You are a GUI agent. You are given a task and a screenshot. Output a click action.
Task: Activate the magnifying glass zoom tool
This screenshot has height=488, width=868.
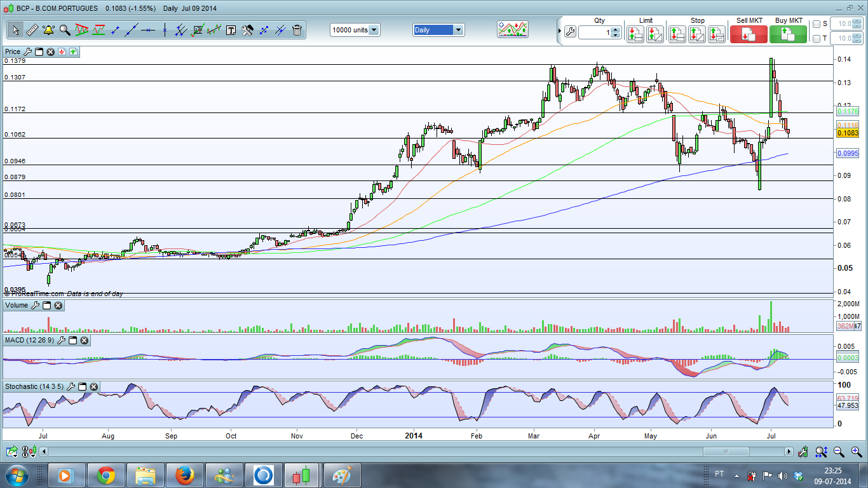(x=65, y=30)
